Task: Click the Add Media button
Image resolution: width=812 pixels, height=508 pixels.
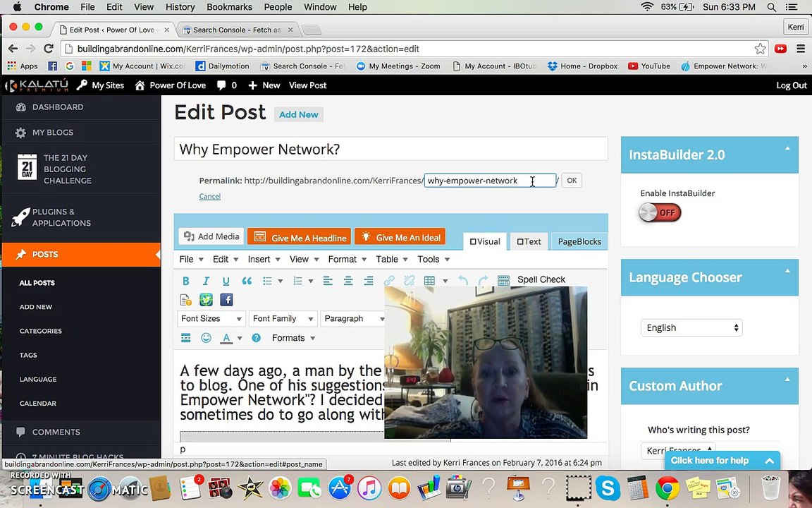Action: (x=211, y=236)
